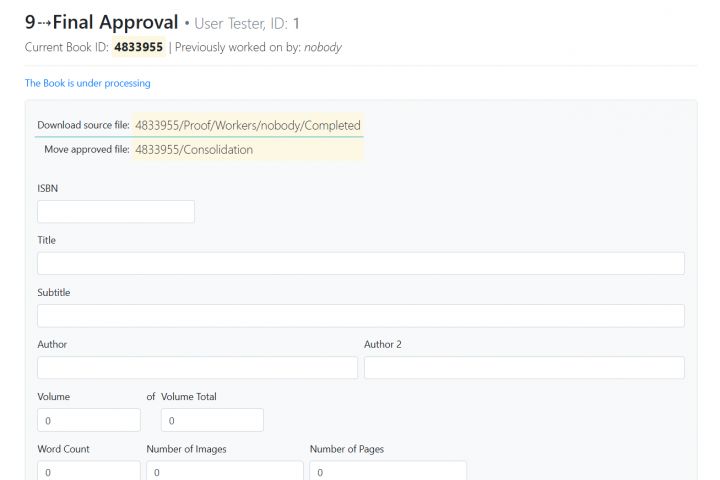Click the Download source file path
This screenshot has width=720, height=480.
coord(247,125)
